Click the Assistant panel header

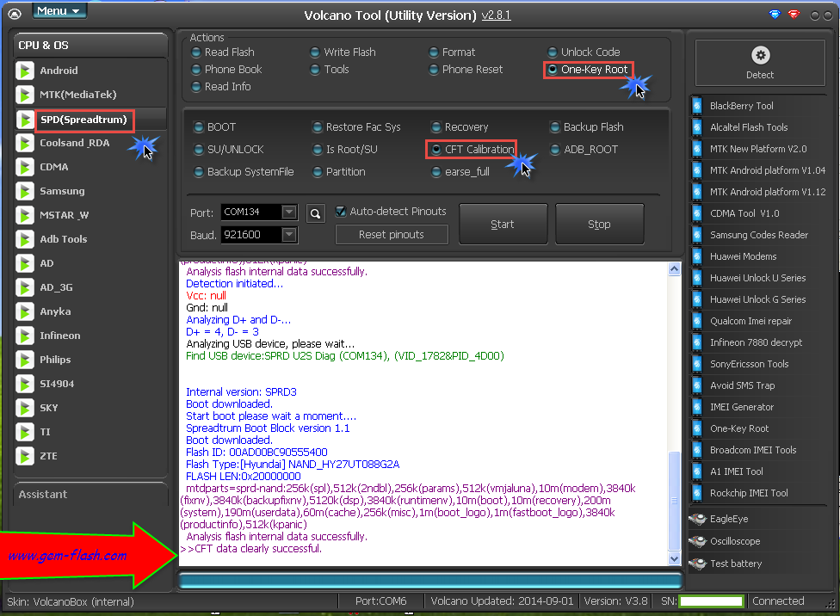tap(90, 495)
